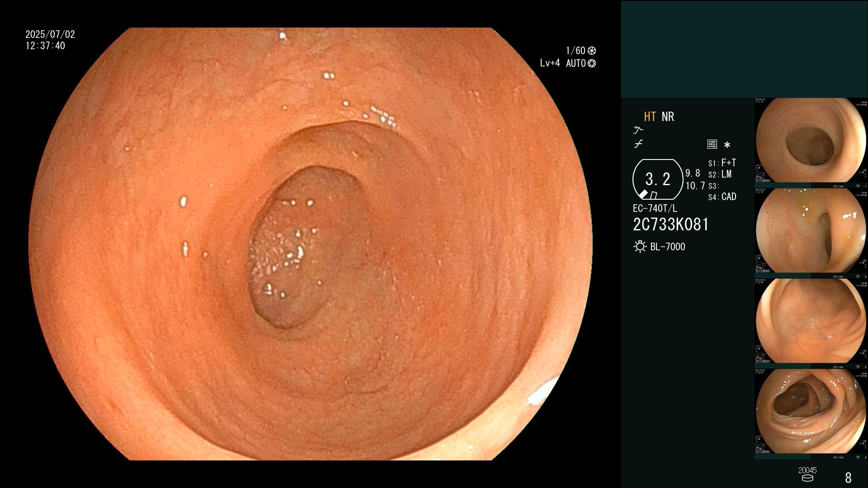The height and width of the screenshot is (488, 868).
Task: Click the S2: LM switch assignment
Action: click(720, 174)
